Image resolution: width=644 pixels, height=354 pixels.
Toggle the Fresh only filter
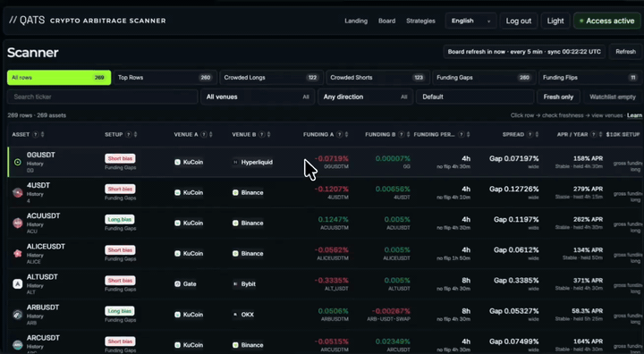[558, 97]
